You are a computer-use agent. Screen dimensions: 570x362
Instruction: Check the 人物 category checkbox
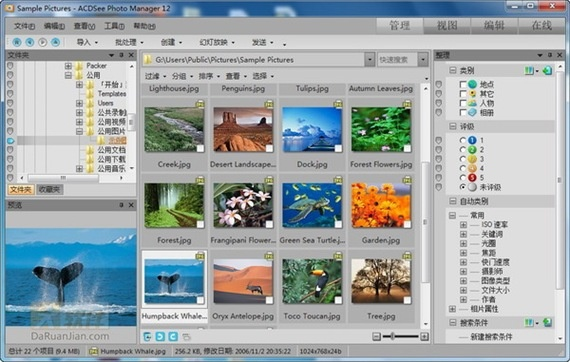463,103
